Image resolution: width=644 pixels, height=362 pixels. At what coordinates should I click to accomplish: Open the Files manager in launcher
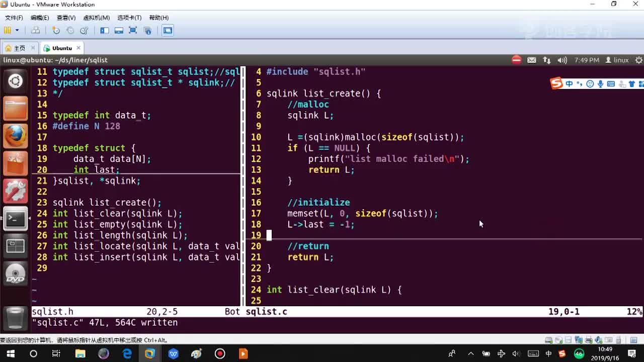pyautogui.click(x=16, y=108)
